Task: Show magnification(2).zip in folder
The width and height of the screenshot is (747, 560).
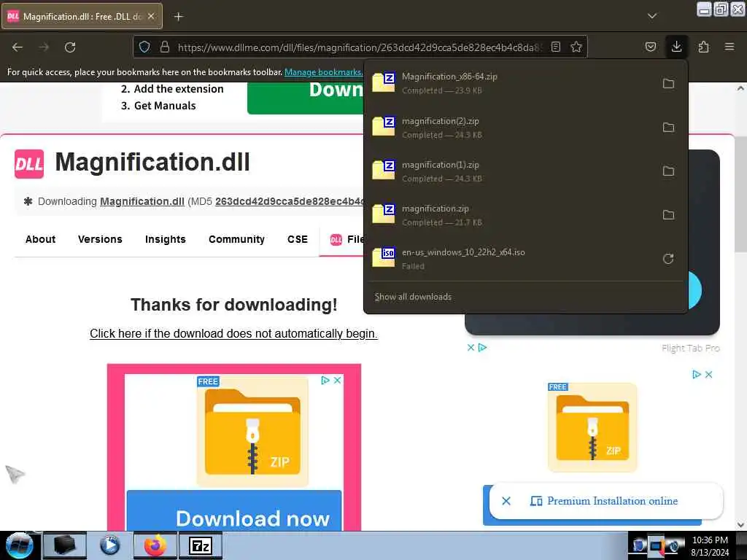Action: coord(668,128)
